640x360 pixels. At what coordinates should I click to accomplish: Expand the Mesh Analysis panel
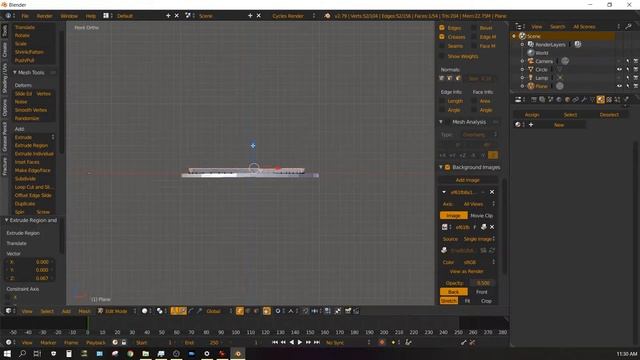pyautogui.click(x=441, y=122)
